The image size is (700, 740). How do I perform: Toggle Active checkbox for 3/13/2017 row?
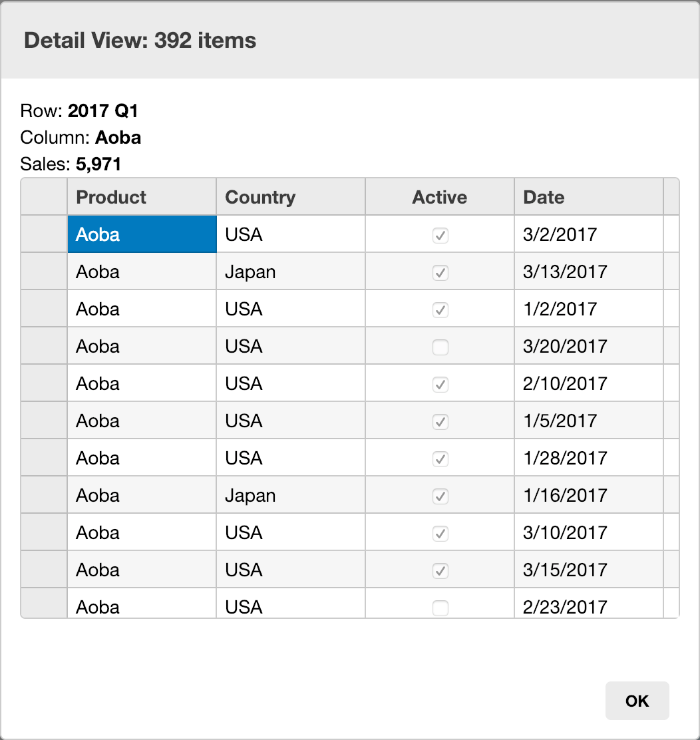click(x=440, y=272)
